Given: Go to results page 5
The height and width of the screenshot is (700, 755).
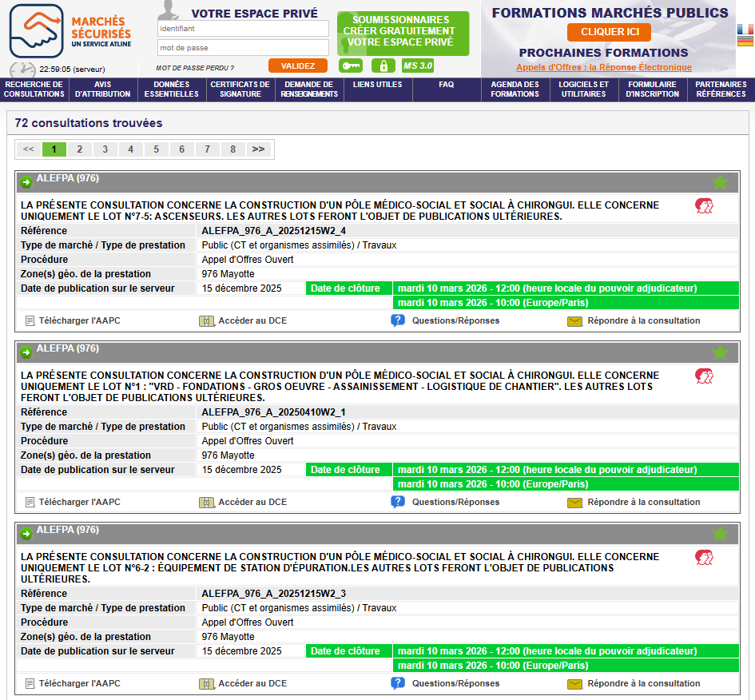Looking at the screenshot, I should pyautogui.click(x=156, y=149).
